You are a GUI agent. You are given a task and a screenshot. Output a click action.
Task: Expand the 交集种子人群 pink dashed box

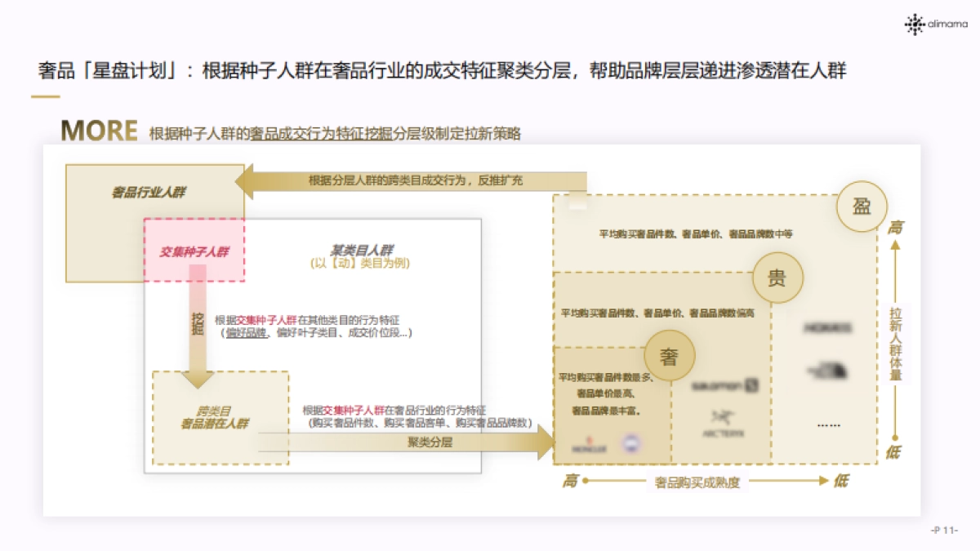[194, 249]
